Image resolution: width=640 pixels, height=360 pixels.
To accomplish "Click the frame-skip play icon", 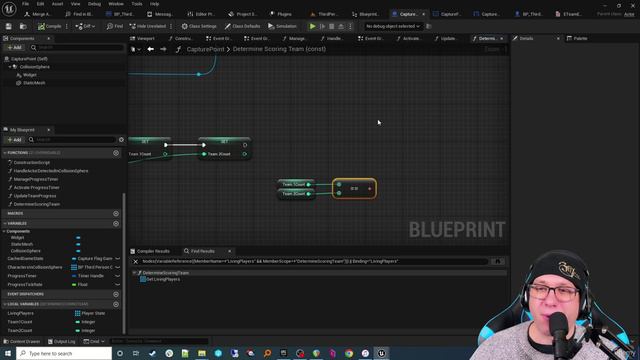I will click(x=322, y=26).
